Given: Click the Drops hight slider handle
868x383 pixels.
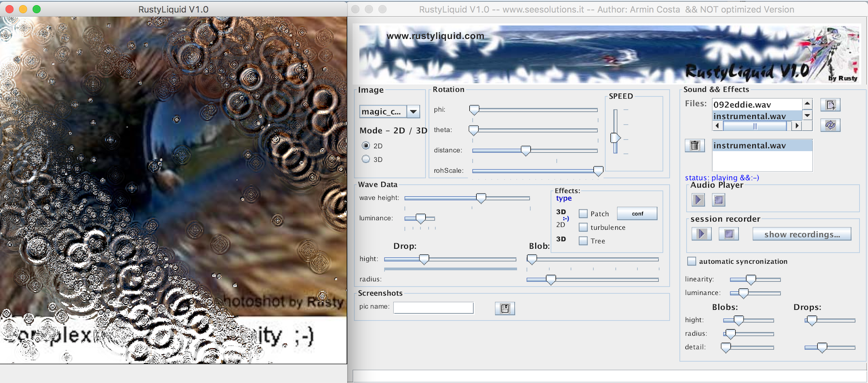Looking at the screenshot, I should pos(812,320).
